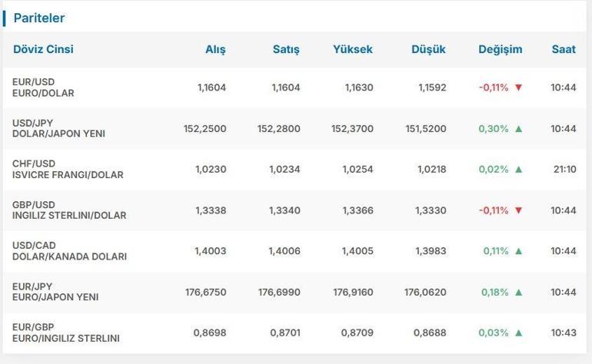This screenshot has height=364, width=592.
Task: Click the green up arrow in USD/JPY row
Action: pyautogui.click(x=518, y=128)
